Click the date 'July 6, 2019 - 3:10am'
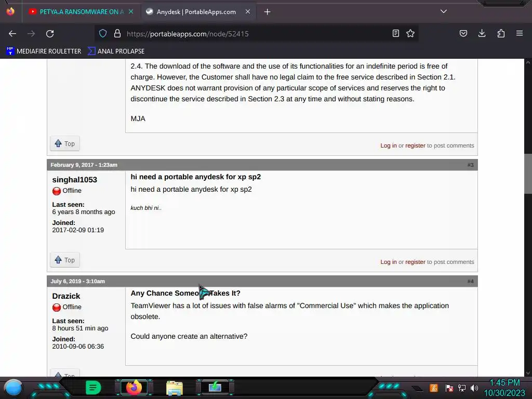The width and height of the screenshot is (532, 399). (x=78, y=281)
